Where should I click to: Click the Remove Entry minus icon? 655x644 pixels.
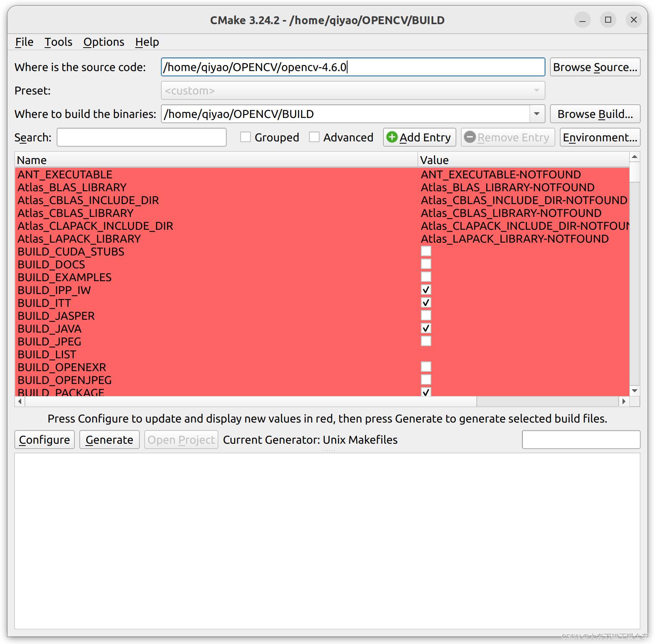(x=470, y=137)
